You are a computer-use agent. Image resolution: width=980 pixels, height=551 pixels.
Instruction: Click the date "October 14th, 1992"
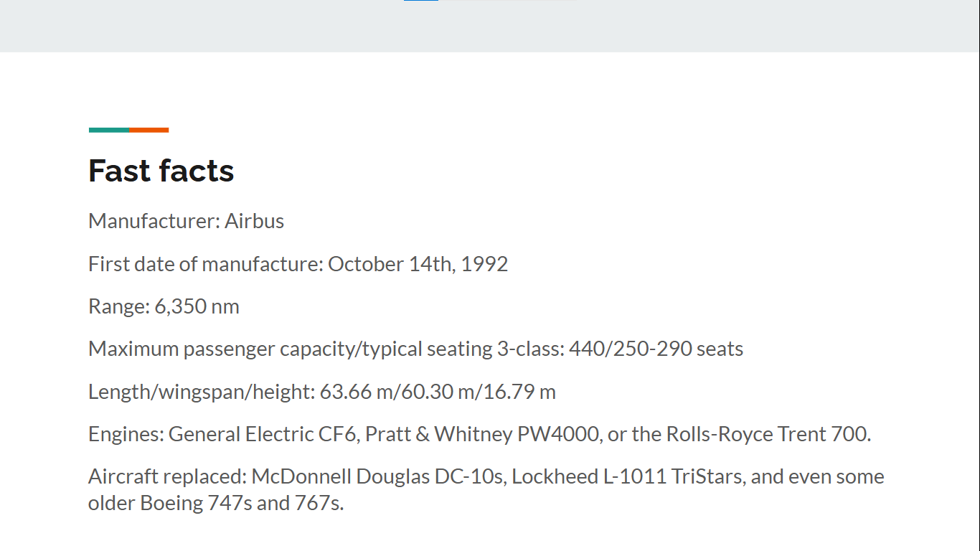[418, 264]
